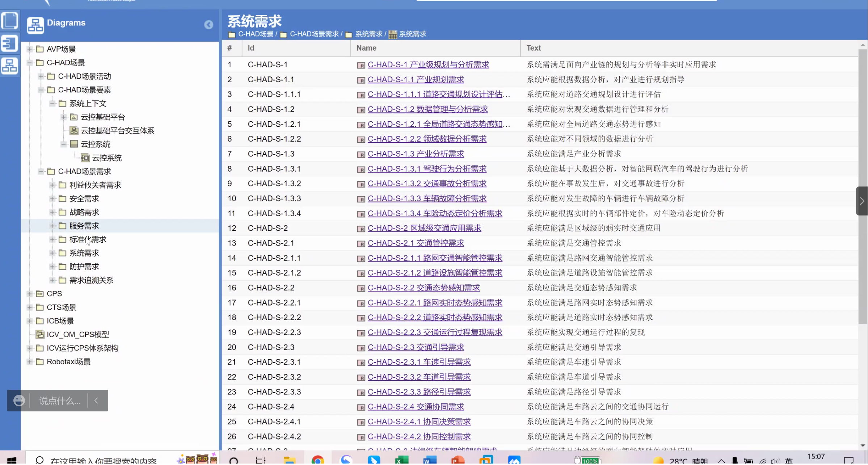Expand the 云控基础平台 node
The image size is (868, 465).
click(64, 117)
